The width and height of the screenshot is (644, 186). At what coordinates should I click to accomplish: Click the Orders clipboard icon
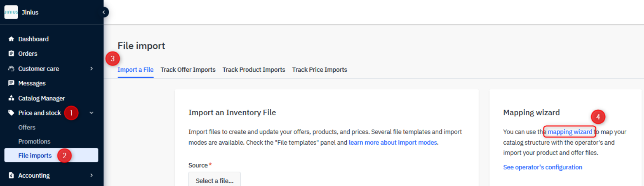coord(11,54)
